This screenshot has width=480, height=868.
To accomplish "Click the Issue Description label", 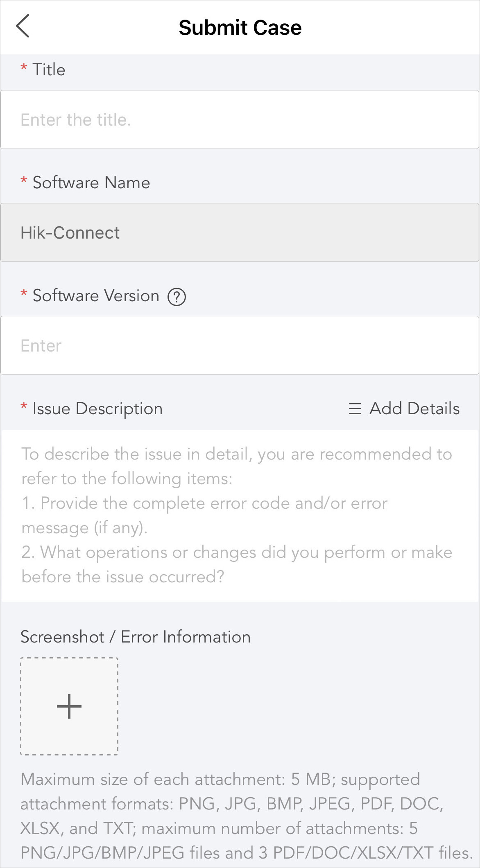I will pyautogui.click(x=97, y=409).
